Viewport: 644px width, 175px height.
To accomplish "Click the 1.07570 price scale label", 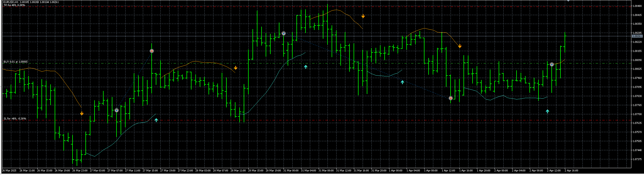I will click(637, 132).
